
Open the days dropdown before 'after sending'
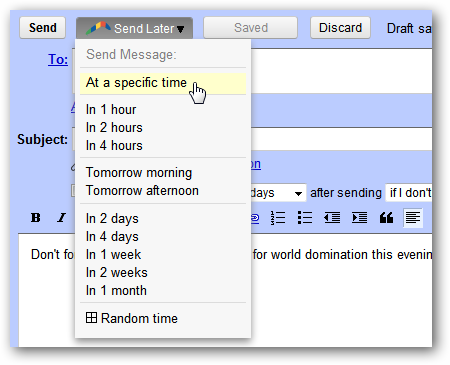pos(278,193)
